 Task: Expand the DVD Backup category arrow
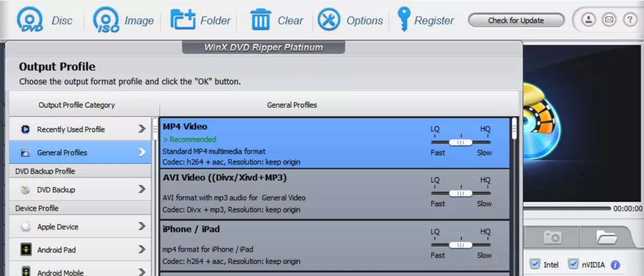pyautogui.click(x=142, y=189)
